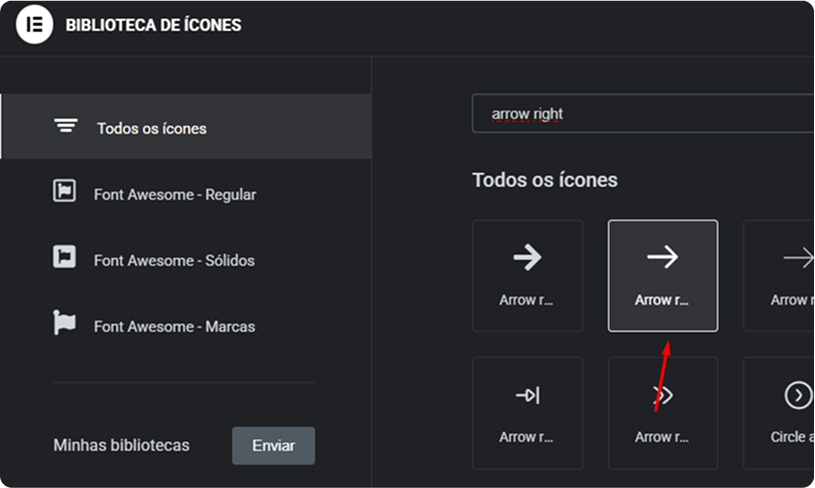Click the filter lines icon beside Todos os ícones
The height and width of the screenshot is (488, 815).
(x=66, y=126)
